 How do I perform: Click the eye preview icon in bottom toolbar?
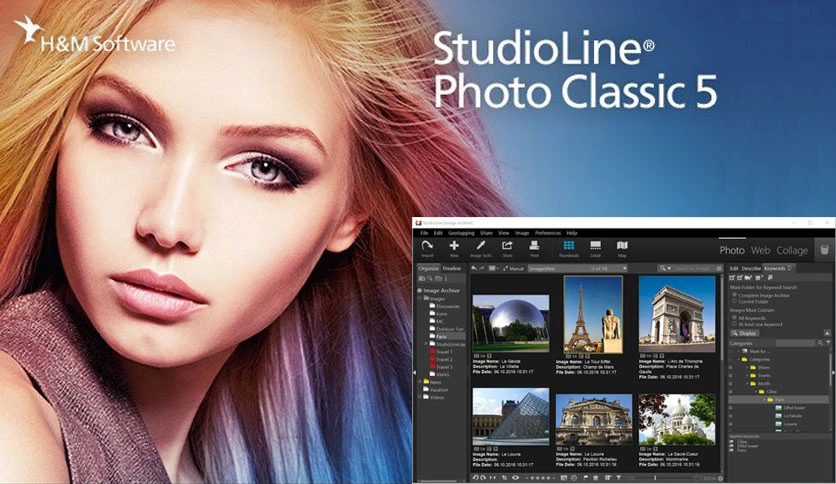click(x=515, y=478)
